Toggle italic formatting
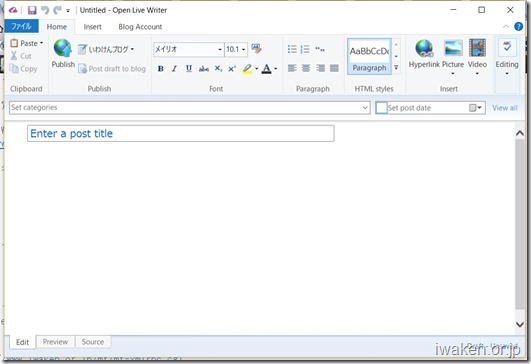 point(174,69)
